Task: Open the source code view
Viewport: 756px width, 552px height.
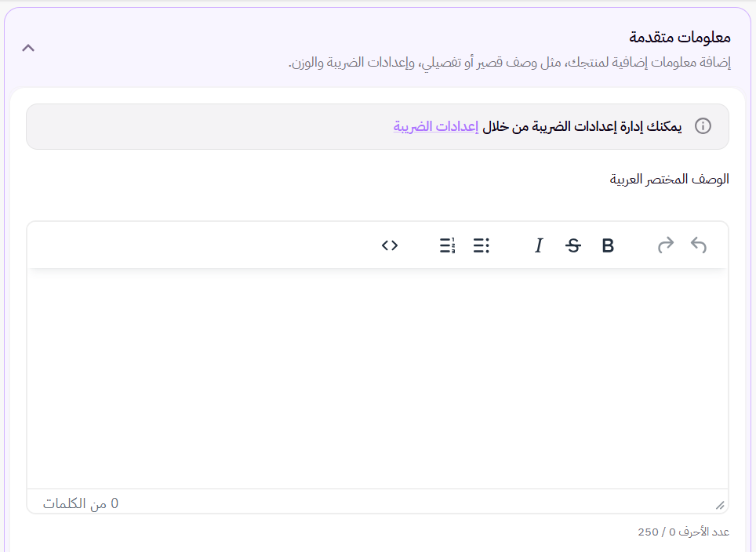Action: click(390, 245)
